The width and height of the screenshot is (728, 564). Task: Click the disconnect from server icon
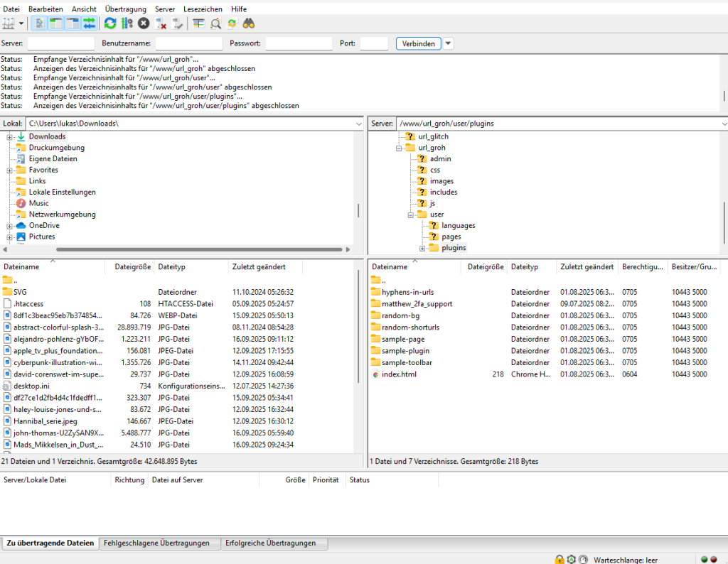[x=161, y=23]
